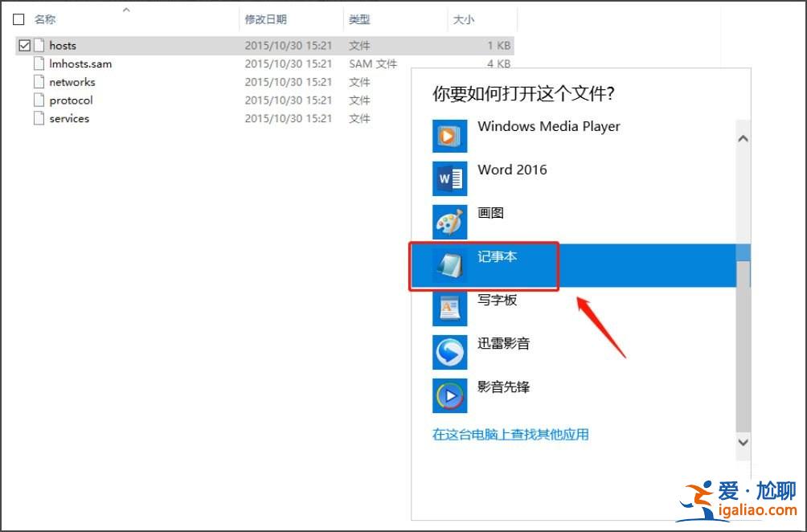Sort files by 修改日期 column header
This screenshot has width=807, height=532.
point(268,18)
